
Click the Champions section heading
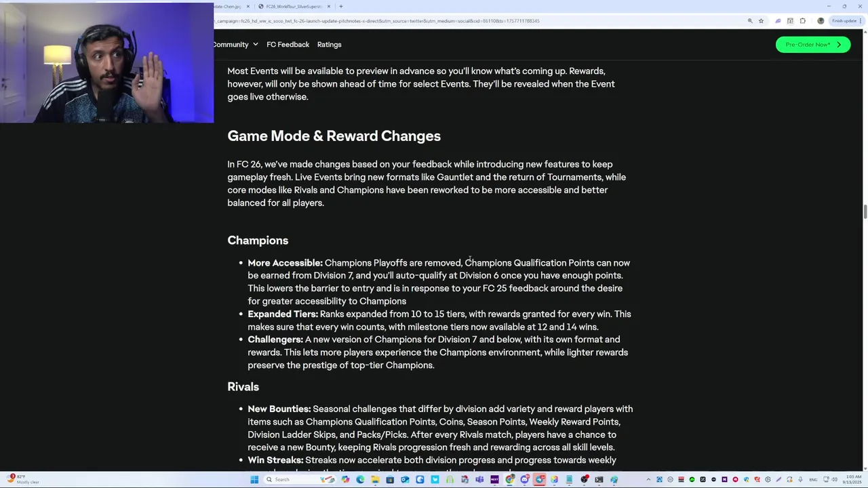point(258,241)
